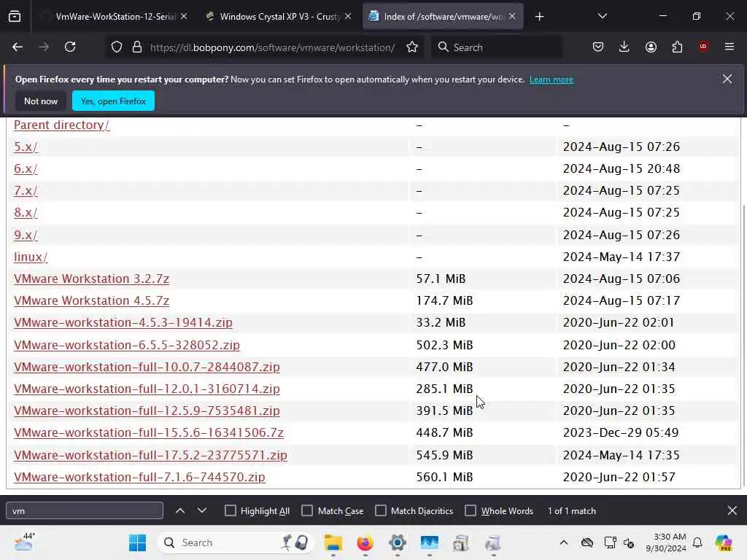Open the Firefox account menu
Image resolution: width=747 pixels, height=560 pixels.
pyautogui.click(x=651, y=47)
